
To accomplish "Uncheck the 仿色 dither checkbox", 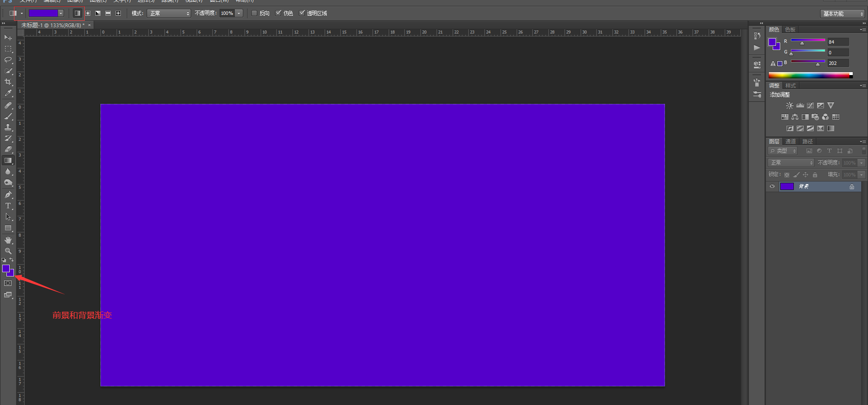I will point(278,13).
